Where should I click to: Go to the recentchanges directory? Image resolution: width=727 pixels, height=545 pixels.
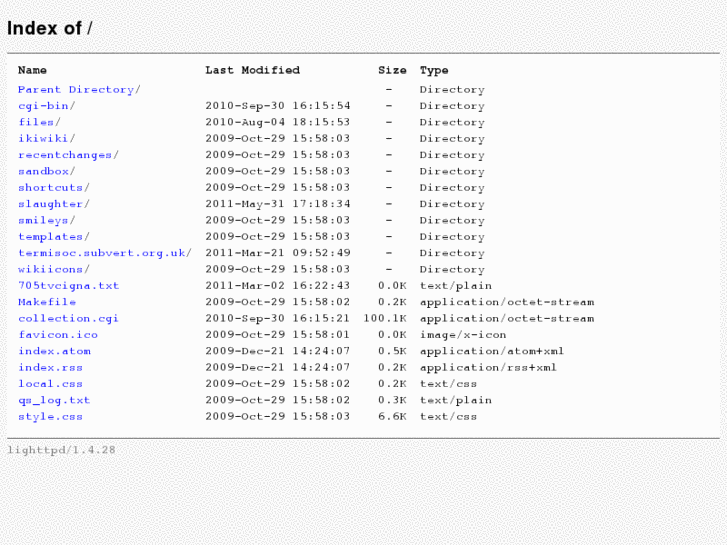tap(65, 155)
